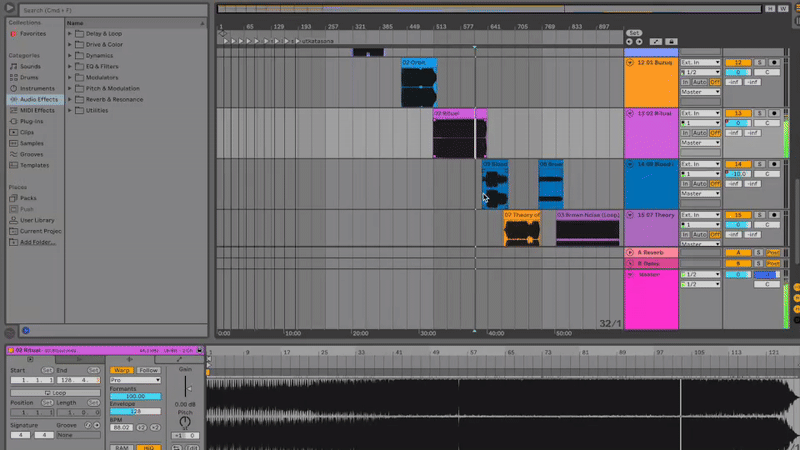Click the Set button next to Start
800x450 pixels.
(47, 370)
